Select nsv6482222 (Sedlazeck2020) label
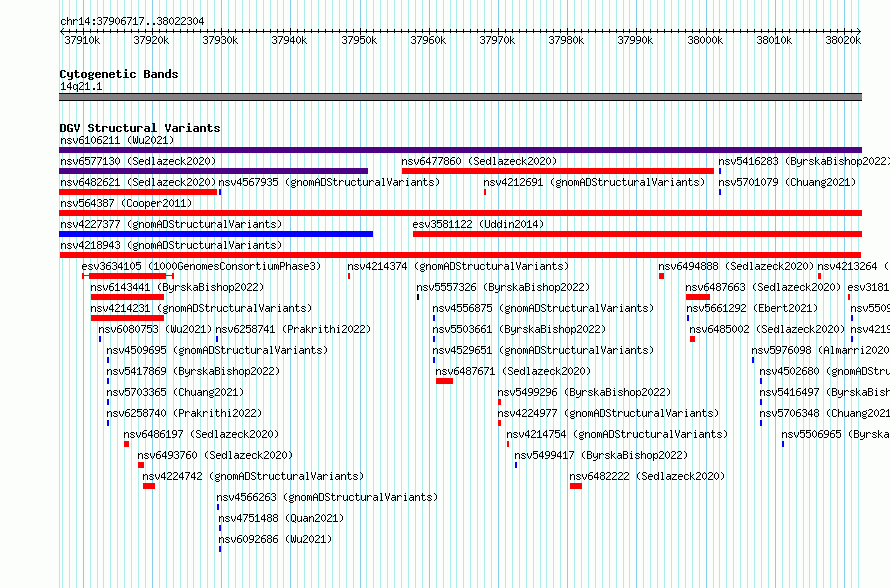Image resolution: width=890 pixels, height=588 pixels. (647, 476)
